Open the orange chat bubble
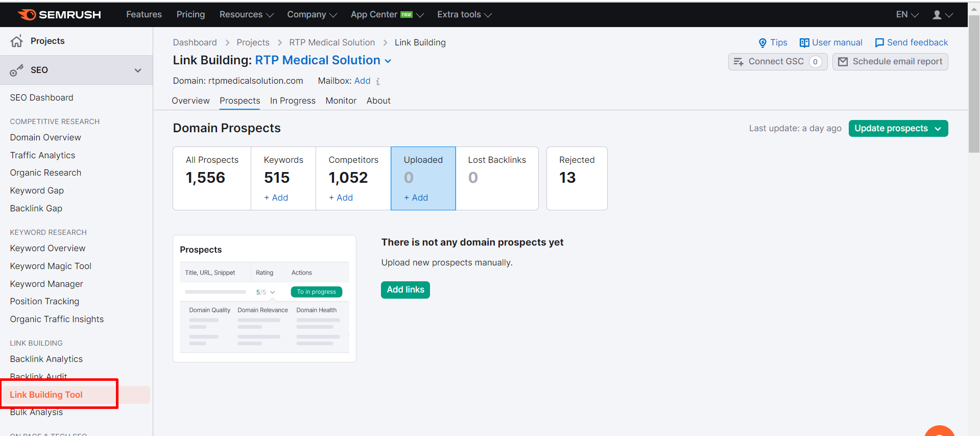 click(940, 431)
